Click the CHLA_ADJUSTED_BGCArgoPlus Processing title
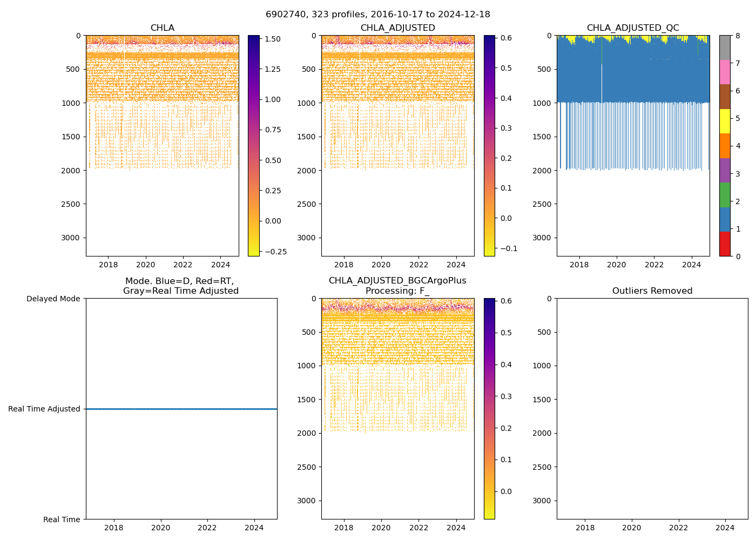The image size is (756, 540). pyautogui.click(x=397, y=286)
